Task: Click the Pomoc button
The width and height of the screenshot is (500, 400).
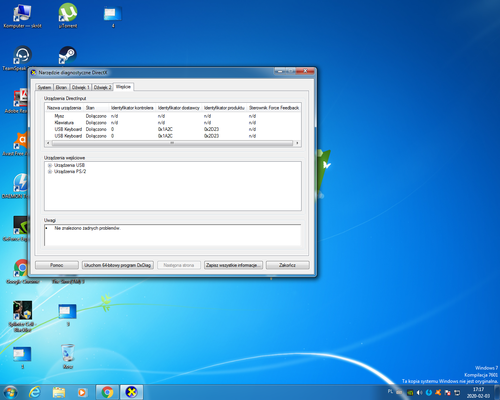Action: point(57,265)
